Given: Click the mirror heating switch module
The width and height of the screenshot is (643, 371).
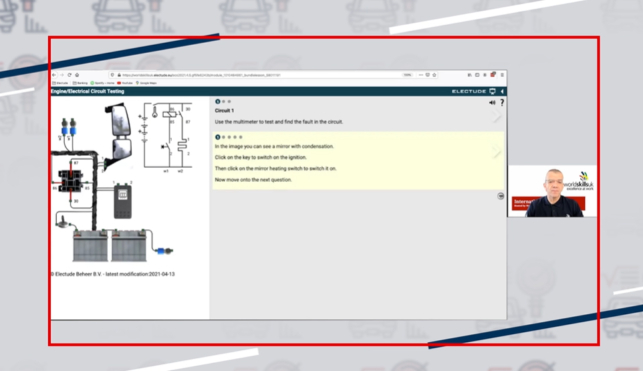Looking at the screenshot, I should [x=123, y=202].
